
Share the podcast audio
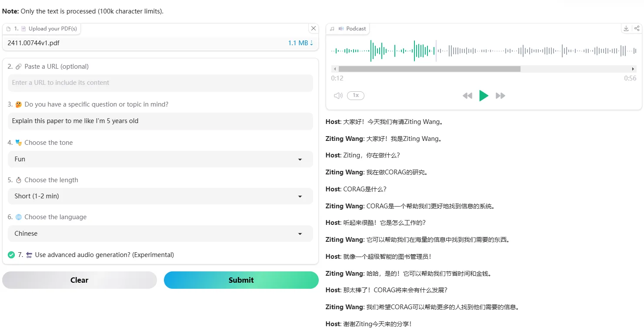tap(637, 28)
